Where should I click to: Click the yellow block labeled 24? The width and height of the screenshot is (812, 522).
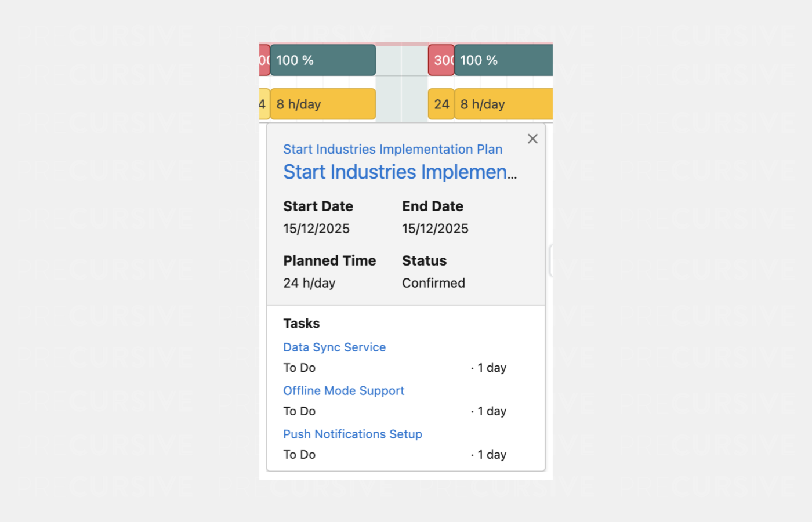441,104
